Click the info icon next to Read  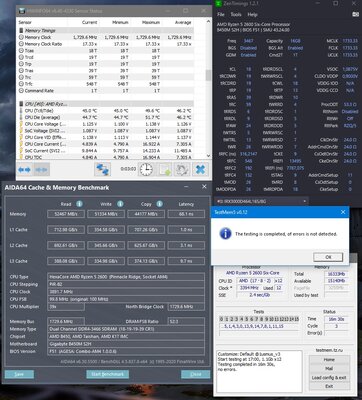click(x=79, y=204)
